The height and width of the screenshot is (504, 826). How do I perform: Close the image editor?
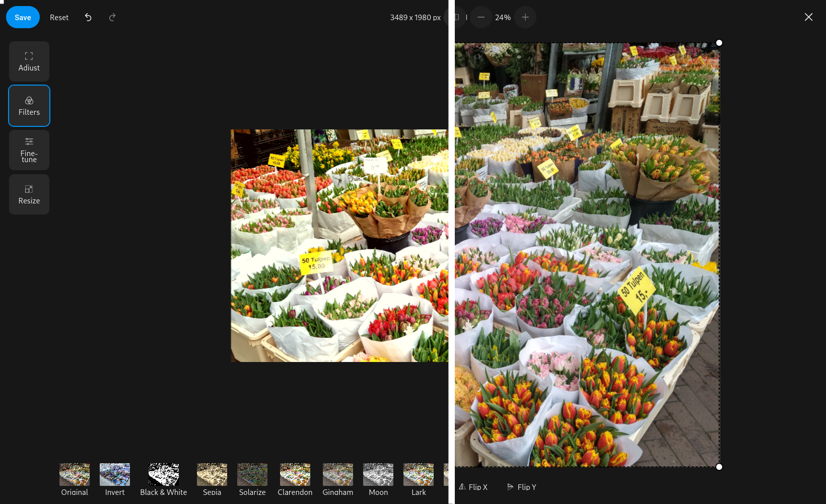coord(808,17)
